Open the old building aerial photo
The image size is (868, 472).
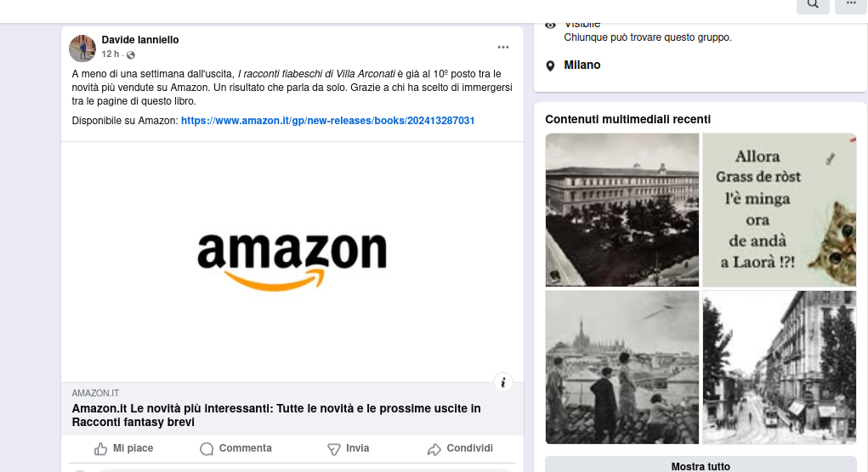tap(622, 210)
